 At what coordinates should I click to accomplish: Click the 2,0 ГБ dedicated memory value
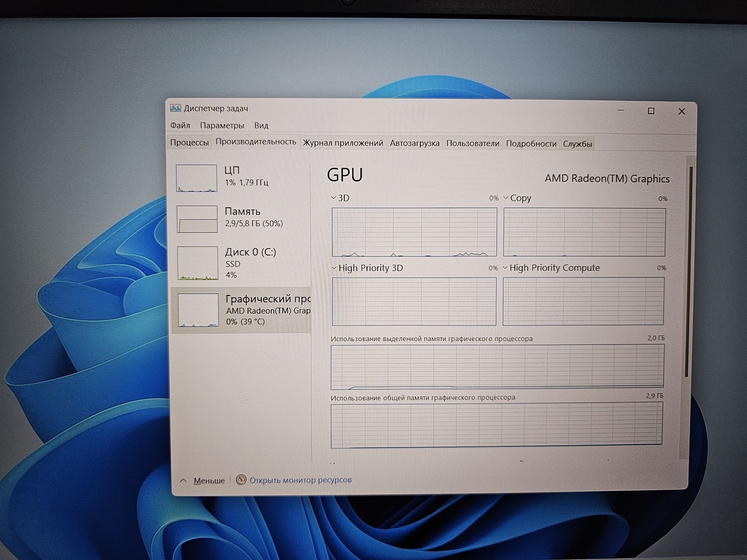[x=656, y=338]
